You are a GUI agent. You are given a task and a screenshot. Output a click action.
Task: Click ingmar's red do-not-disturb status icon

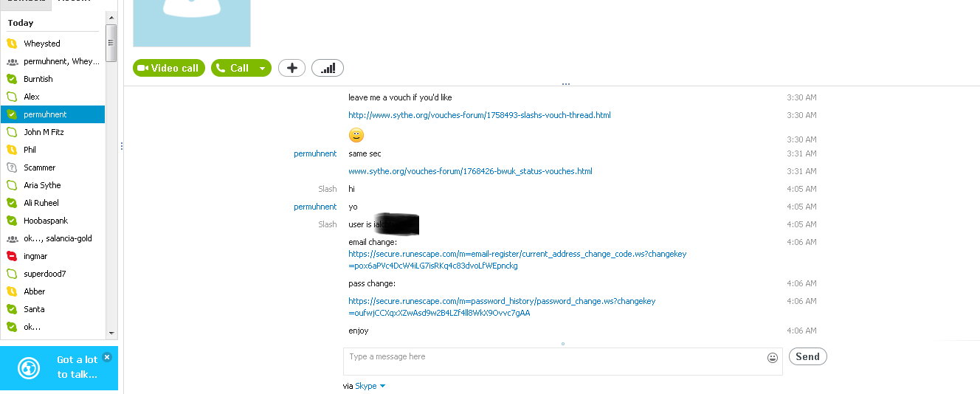pyautogui.click(x=12, y=256)
